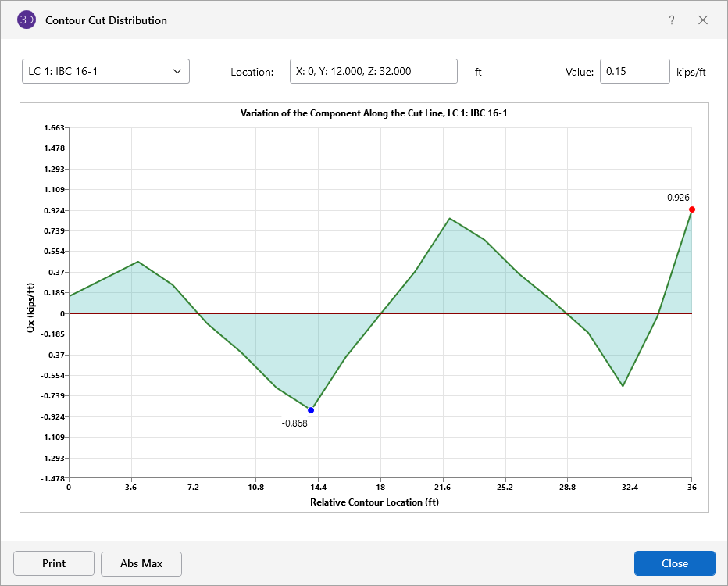Click the Relative Contour Location axis label
This screenshot has width=728, height=586.
pos(374,502)
